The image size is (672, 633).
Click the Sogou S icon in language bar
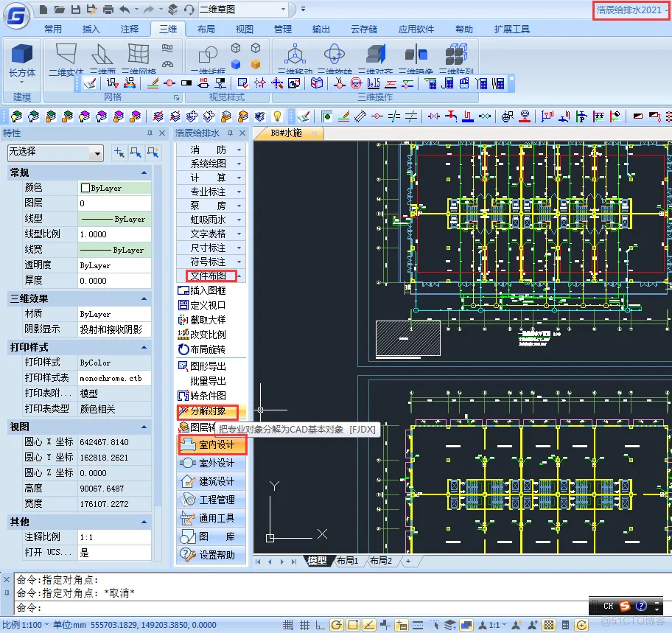coord(625,606)
